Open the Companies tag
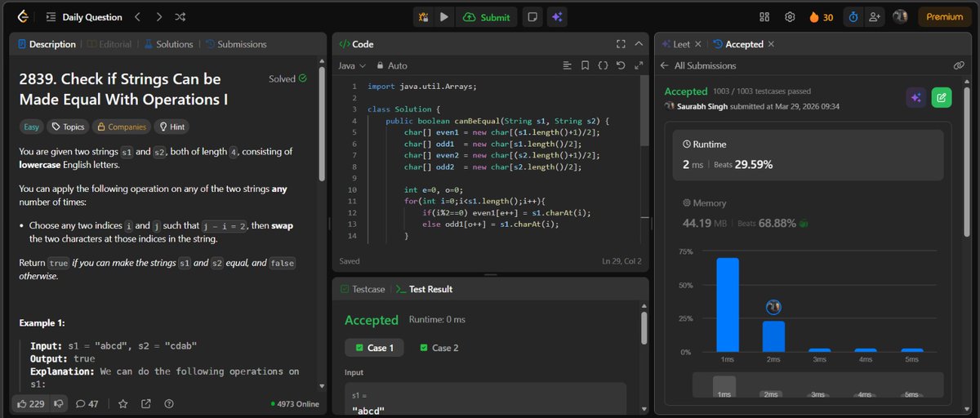 click(121, 127)
